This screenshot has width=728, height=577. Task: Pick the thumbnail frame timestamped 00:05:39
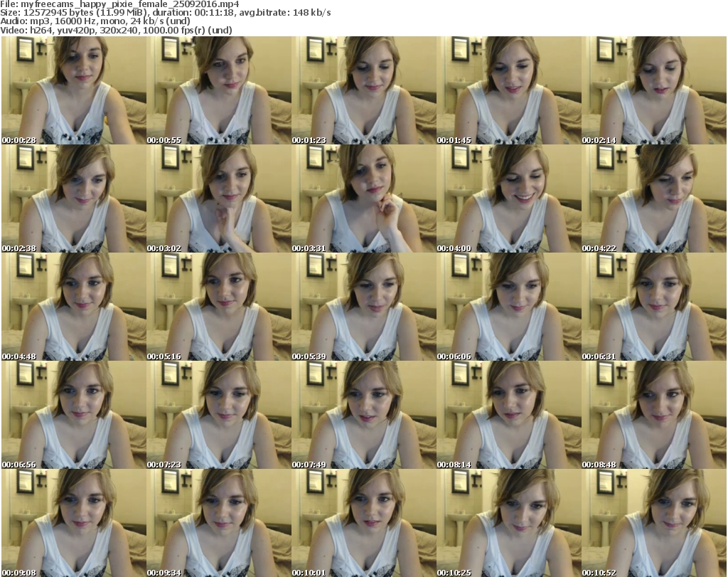point(363,307)
